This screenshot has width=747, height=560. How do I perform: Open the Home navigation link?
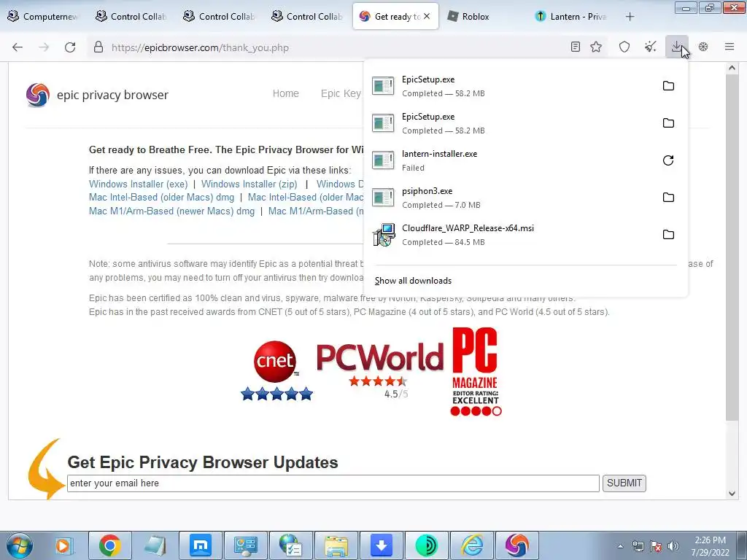point(286,93)
